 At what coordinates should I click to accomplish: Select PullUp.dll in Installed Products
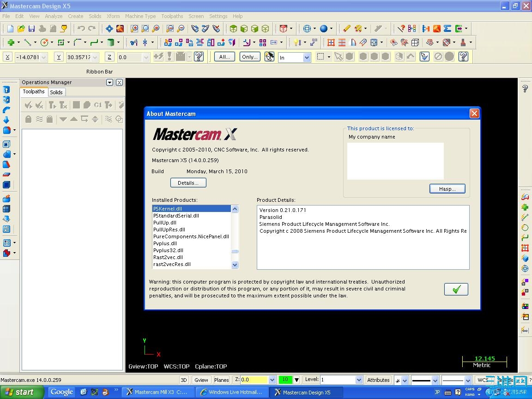[165, 223]
